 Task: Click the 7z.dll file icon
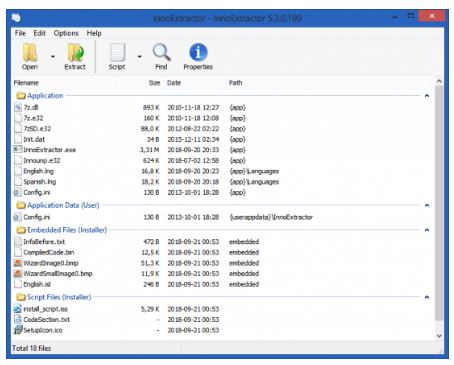point(18,107)
